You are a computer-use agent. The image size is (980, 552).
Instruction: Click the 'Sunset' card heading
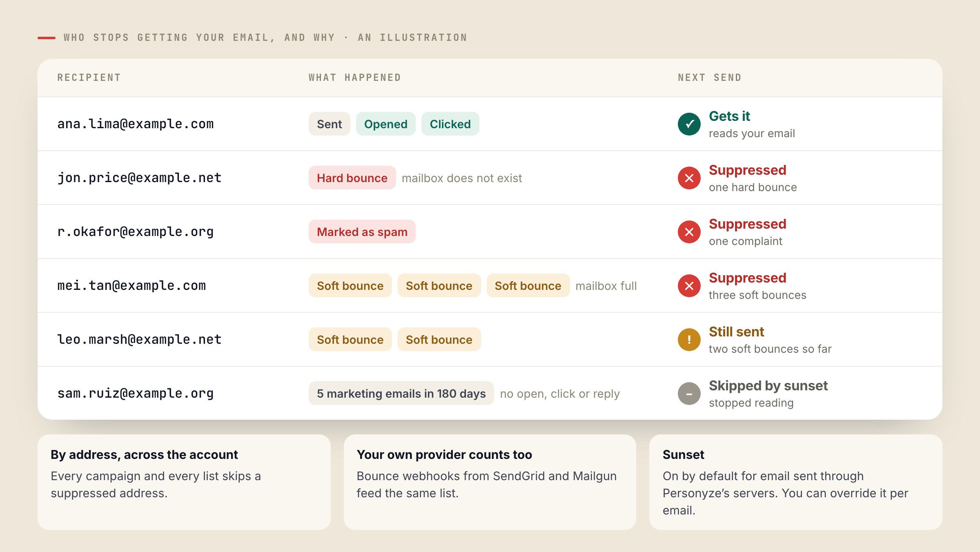click(x=684, y=455)
